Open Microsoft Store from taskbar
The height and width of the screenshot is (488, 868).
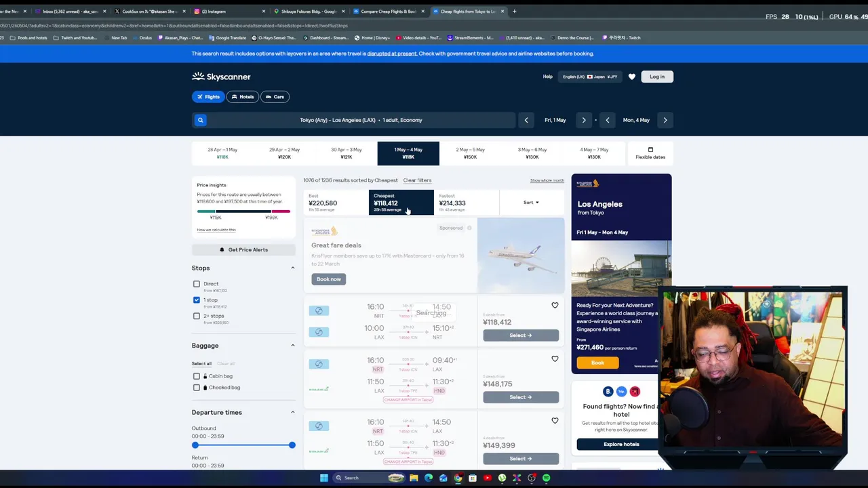click(473, 478)
